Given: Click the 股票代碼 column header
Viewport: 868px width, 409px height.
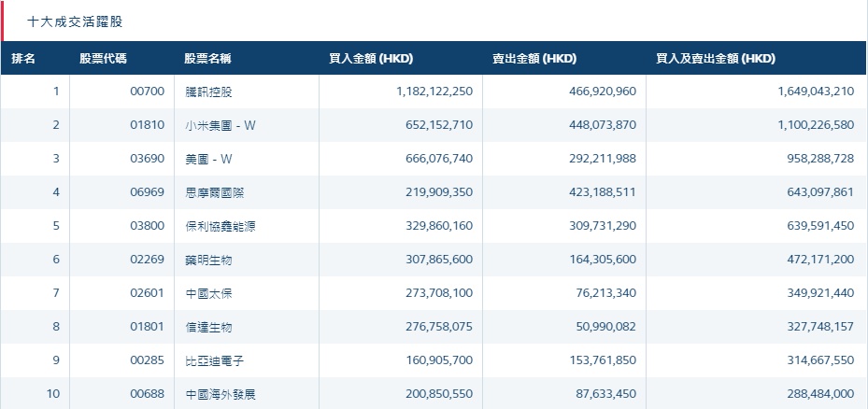Looking at the screenshot, I should 103,59.
